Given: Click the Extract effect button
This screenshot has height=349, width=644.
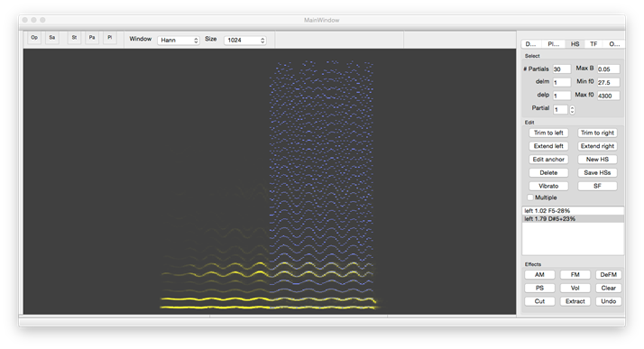Looking at the screenshot, I should (575, 301).
